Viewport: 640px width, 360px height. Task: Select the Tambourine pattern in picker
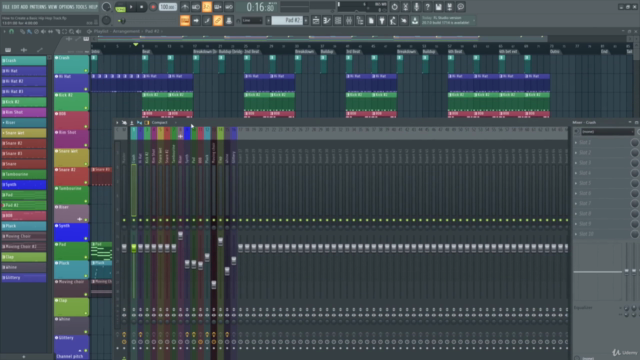(x=24, y=174)
